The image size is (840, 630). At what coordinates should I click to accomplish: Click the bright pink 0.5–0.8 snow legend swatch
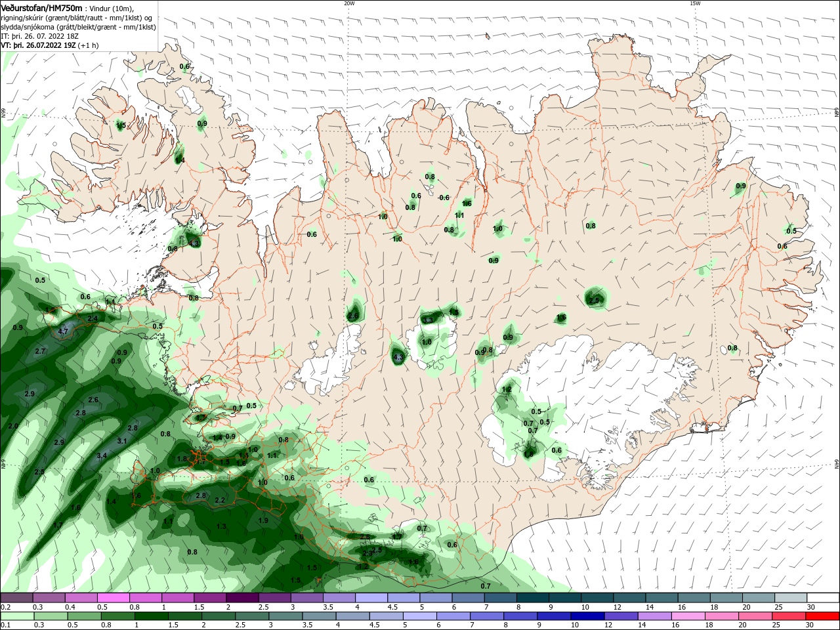pos(114,598)
